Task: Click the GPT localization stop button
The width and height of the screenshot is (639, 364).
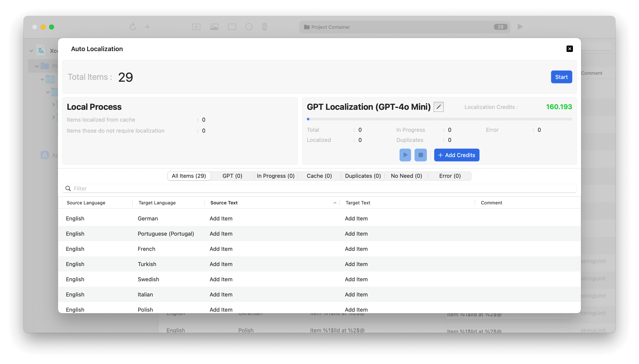Action: [421, 155]
